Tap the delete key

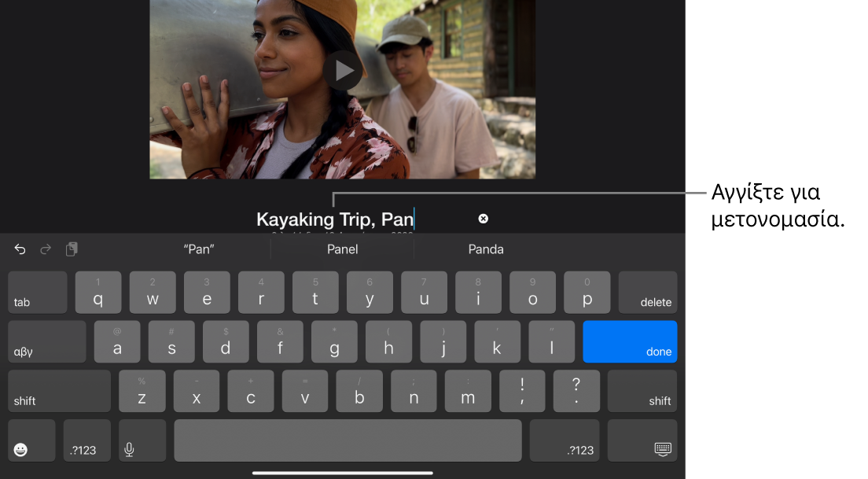[x=648, y=293]
